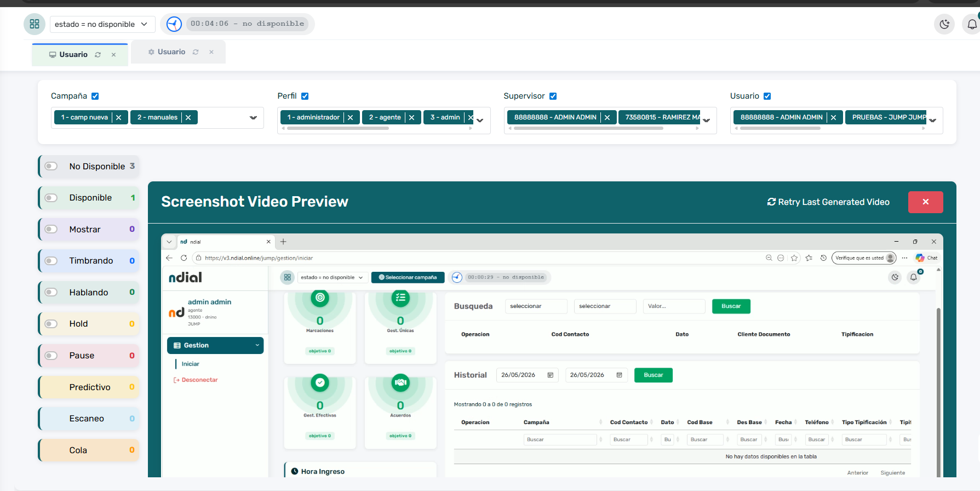Viewport: 980px width, 491px height.
Task: Remove supervisor tag 88888888 - ADMIN ADMIN
Action: (x=607, y=117)
